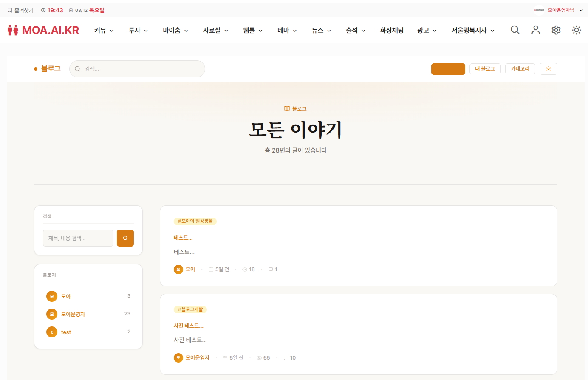Open the site search magnifier icon
The image size is (588, 380).
pos(515,30)
